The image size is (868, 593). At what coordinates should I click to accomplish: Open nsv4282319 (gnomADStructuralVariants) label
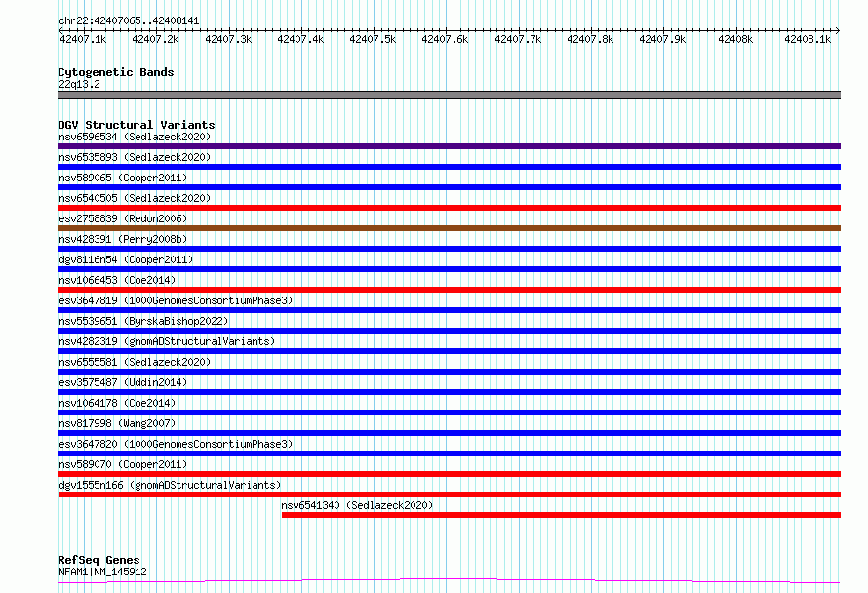[167, 341]
